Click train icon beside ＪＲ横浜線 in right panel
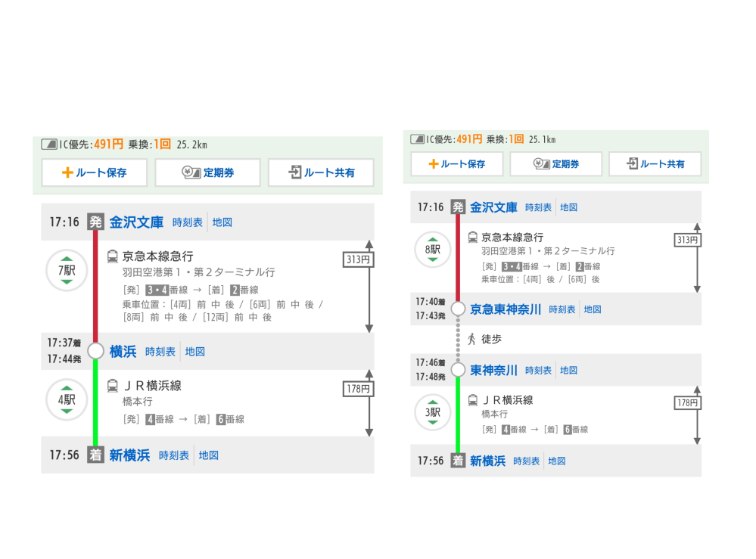Image resolution: width=756 pixels, height=559 pixels. [x=473, y=400]
